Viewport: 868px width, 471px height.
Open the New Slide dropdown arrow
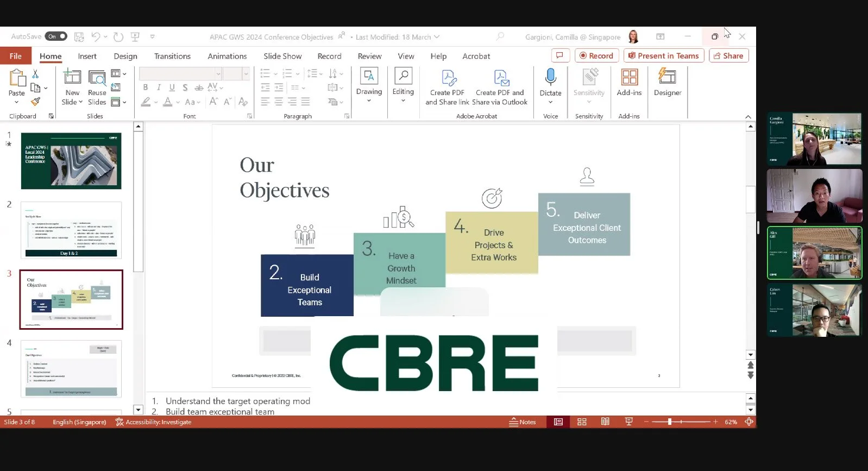tap(80, 102)
